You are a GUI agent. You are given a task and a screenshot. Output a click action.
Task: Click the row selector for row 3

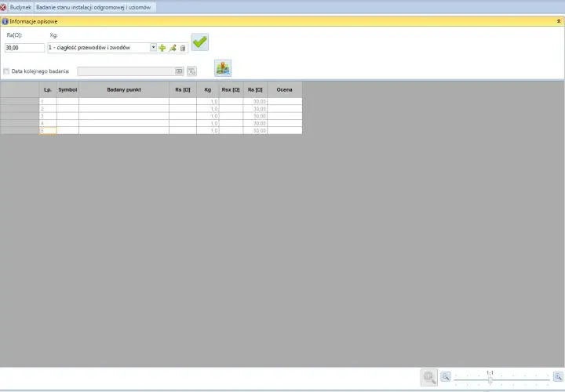20,116
